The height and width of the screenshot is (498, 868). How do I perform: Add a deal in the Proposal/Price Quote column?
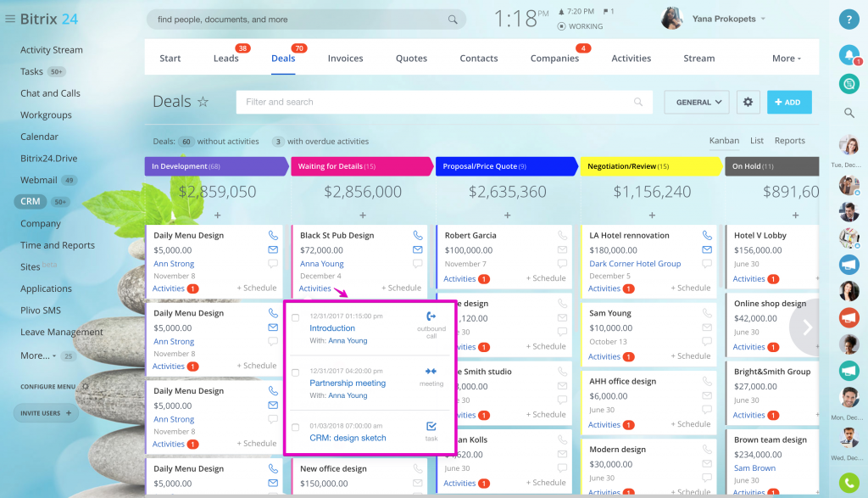point(507,215)
